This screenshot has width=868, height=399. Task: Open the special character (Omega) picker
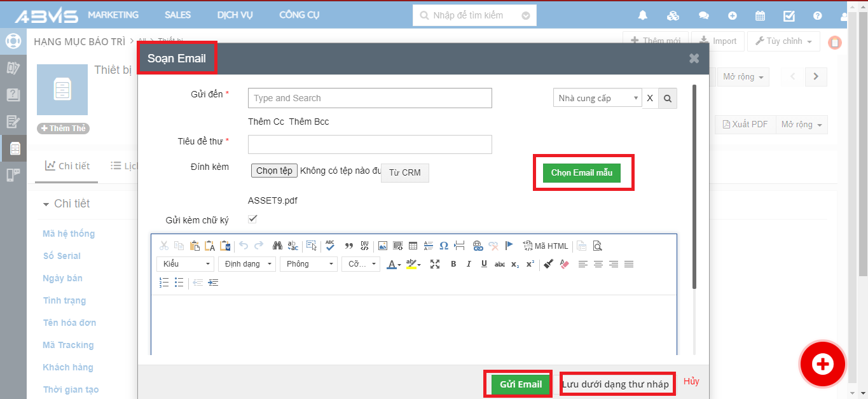click(x=444, y=246)
